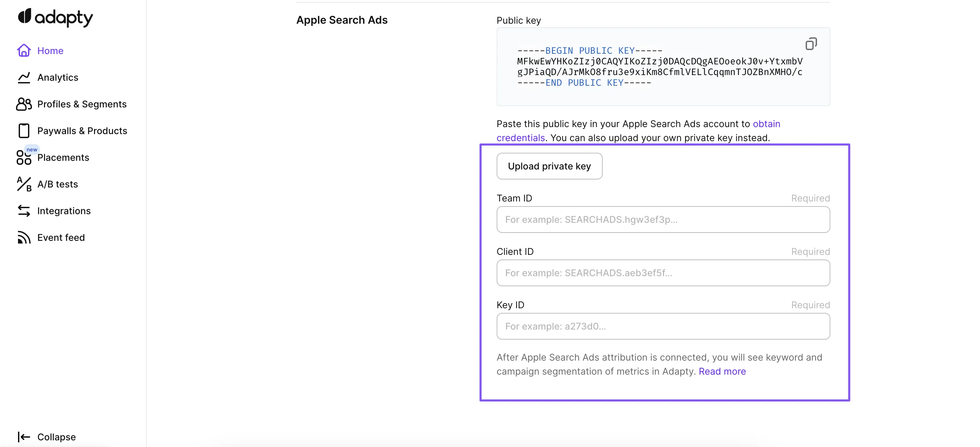This screenshot has height=447, width=980.
Task: Click the Event feed signal icon
Action: (24, 237)
